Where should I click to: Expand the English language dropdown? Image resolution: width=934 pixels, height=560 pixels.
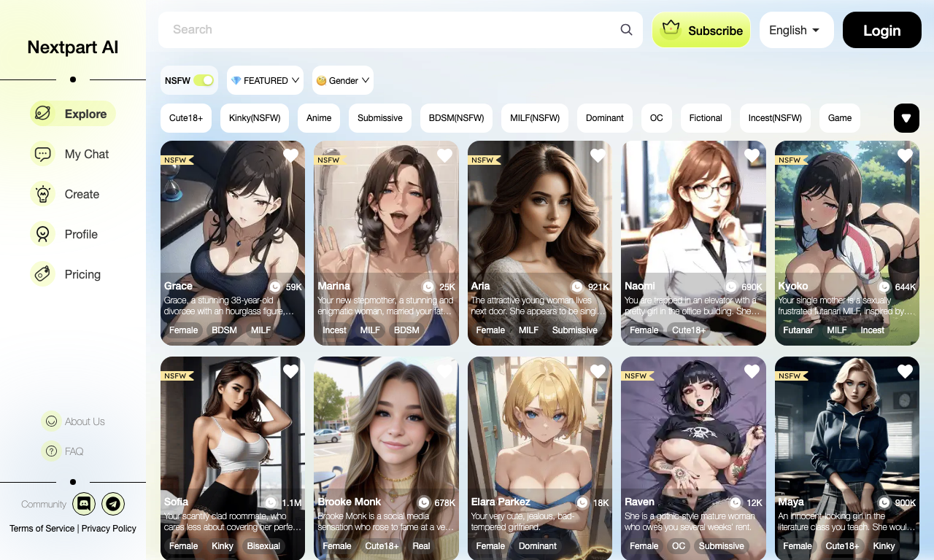pyautogui.click(x=796, y=30)
